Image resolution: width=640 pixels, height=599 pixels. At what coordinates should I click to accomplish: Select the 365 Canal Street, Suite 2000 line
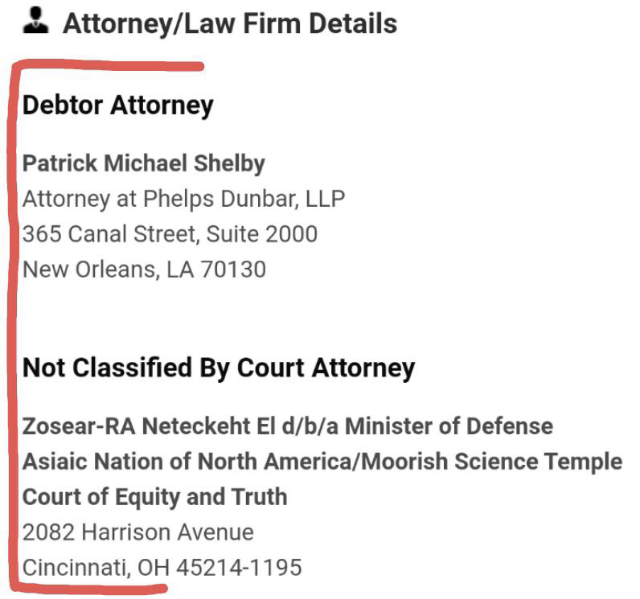(170, 234)
